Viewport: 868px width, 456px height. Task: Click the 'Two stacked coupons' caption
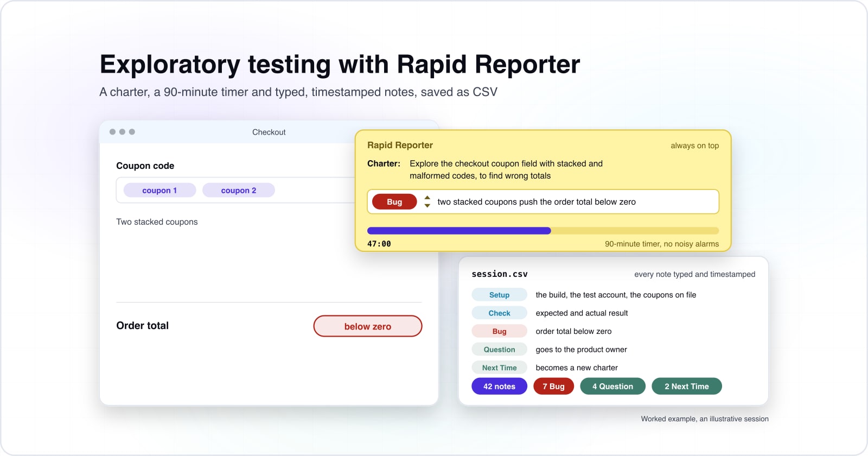[157, 221]
